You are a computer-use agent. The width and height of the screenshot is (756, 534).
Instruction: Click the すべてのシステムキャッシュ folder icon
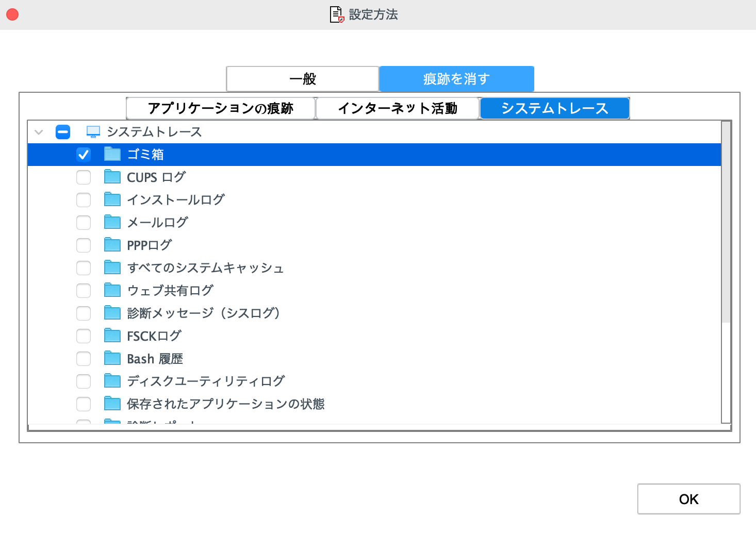112,268
